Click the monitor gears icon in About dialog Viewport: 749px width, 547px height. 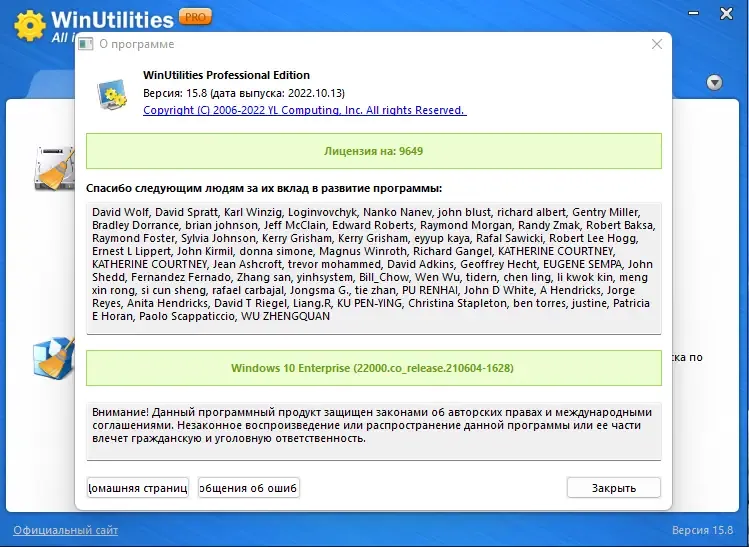[112, 94]
